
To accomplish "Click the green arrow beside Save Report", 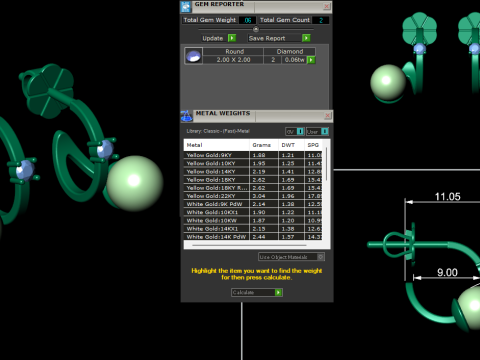I will [x=306, y=38].
